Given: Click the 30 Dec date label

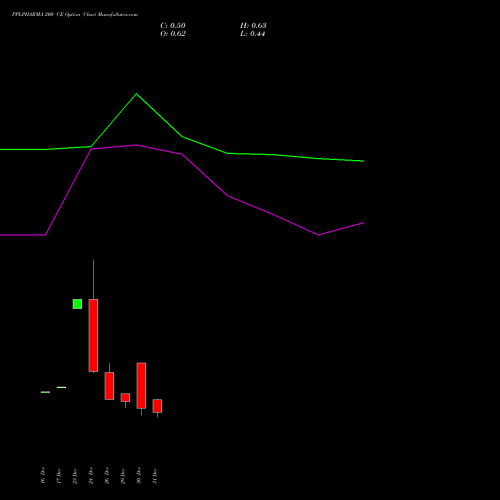Looking at the screenshot, I should click(x=139, y=475).
